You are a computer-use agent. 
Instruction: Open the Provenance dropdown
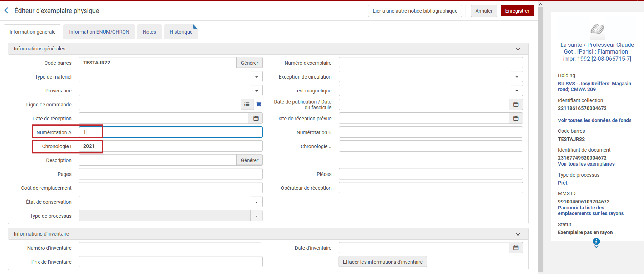pos(257,91)
